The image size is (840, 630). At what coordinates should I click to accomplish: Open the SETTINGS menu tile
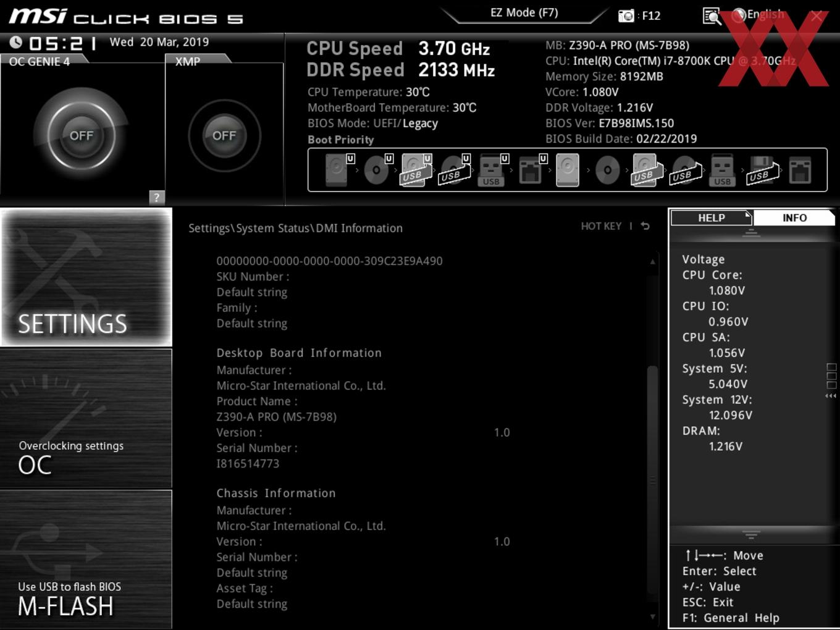tap(86, 277)
